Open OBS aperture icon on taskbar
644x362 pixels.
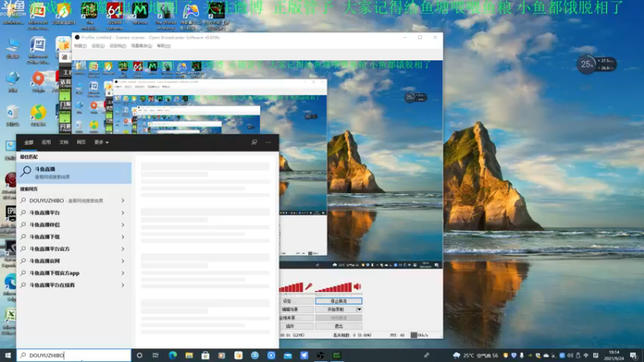tap(320, 356)
